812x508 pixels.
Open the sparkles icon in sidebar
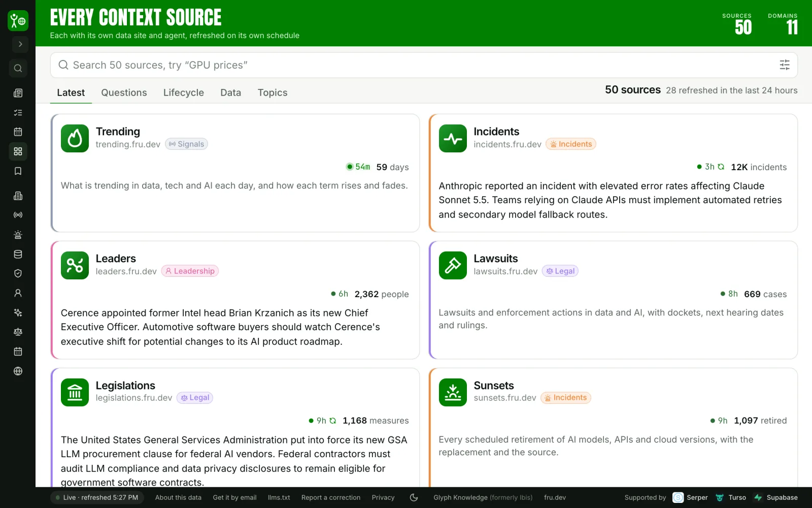pos(18,312)
